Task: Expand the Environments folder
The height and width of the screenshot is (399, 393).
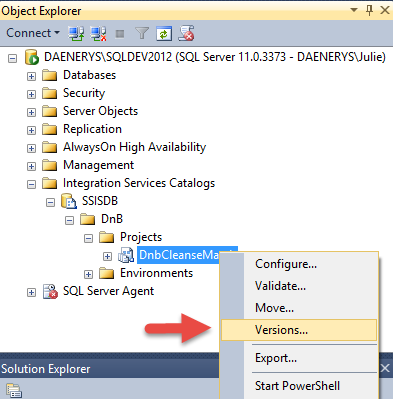Action: pyautogui.click(x=88, y=274)
